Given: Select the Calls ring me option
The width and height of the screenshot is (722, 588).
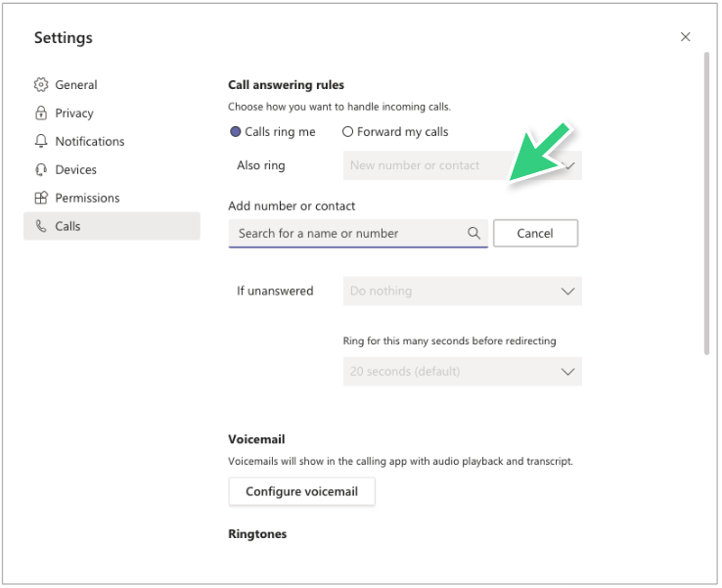Looking at the screenshot, I should point(273,132).
